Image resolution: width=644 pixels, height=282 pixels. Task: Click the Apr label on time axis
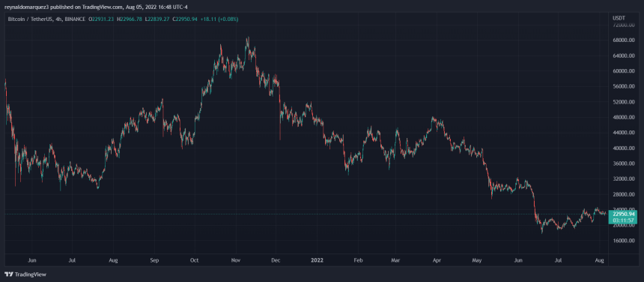coord(437,260)
